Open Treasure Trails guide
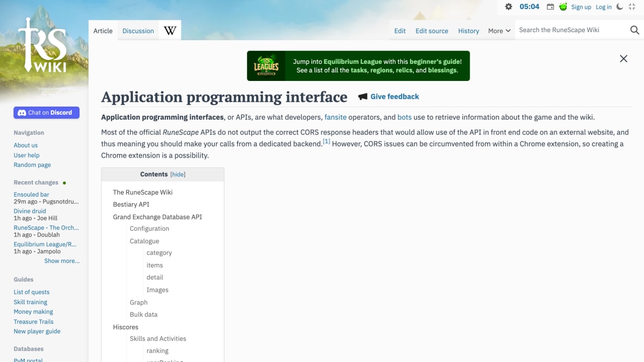Viewport: 644px width, 362px height. click(33, 322)
